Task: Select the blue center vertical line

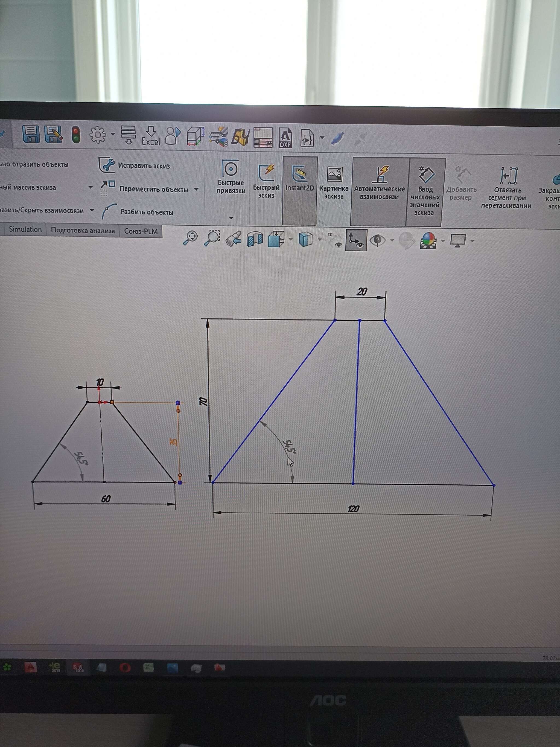Action: click(357, 402)
